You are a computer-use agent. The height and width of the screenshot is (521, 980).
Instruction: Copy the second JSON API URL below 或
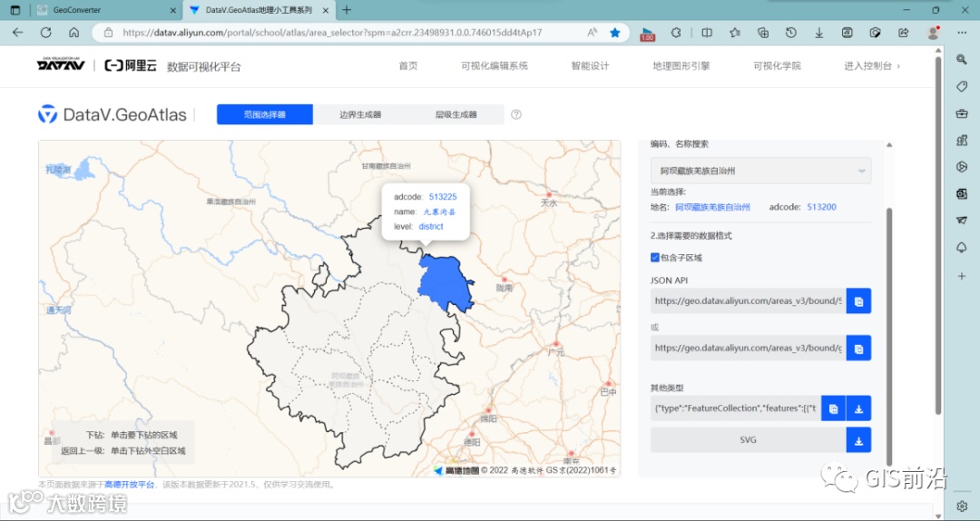click(858, 348)
